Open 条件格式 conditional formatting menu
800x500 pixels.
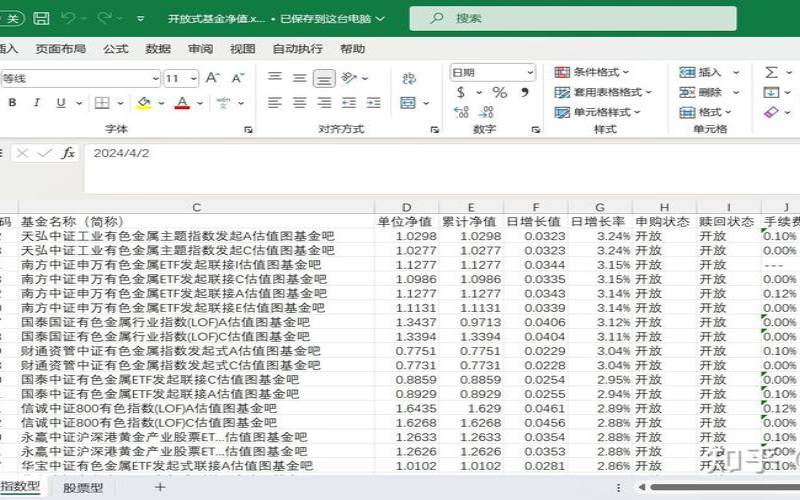click(591, 72)
